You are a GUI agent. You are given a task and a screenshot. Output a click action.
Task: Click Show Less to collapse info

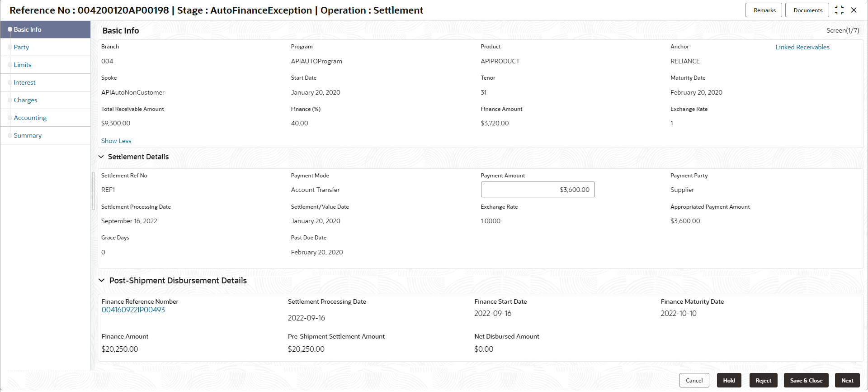[116, 141]
